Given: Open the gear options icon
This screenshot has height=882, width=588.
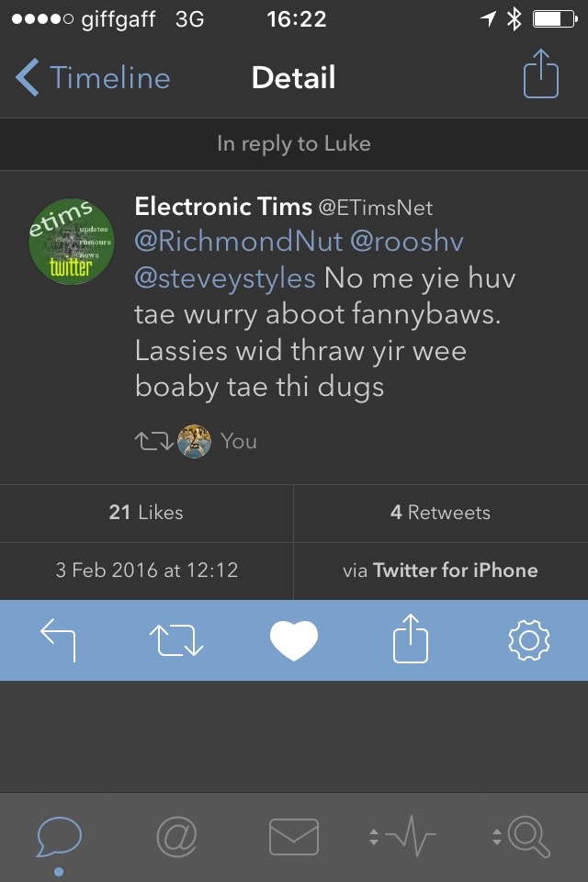Looking at the screenshot, I should coord(528,640).
